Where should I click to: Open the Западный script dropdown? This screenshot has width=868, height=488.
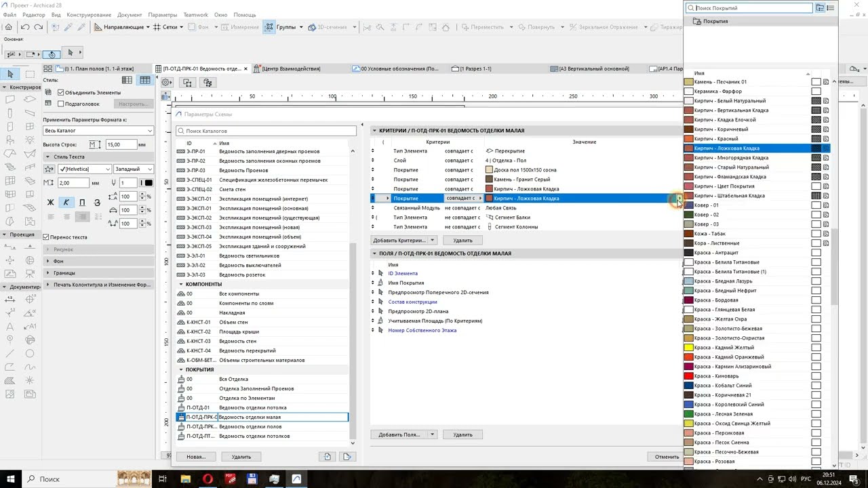pyautogui.click(x=134, y=169)
